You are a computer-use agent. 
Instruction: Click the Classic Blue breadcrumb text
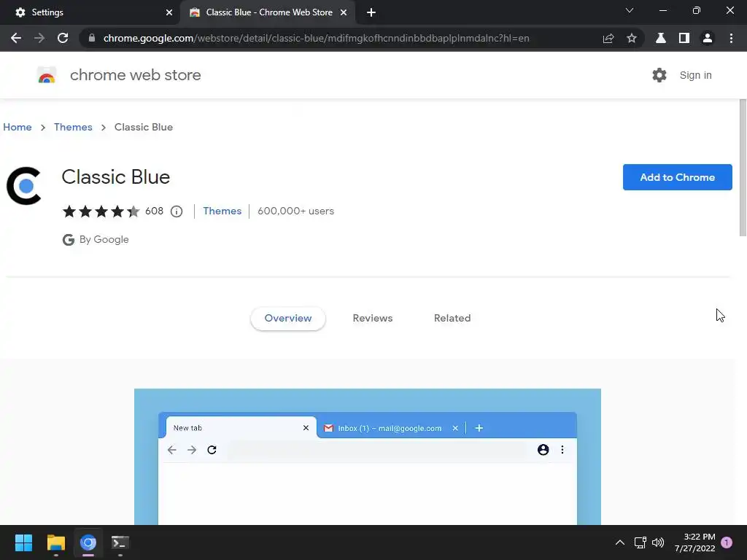point(144,127)
